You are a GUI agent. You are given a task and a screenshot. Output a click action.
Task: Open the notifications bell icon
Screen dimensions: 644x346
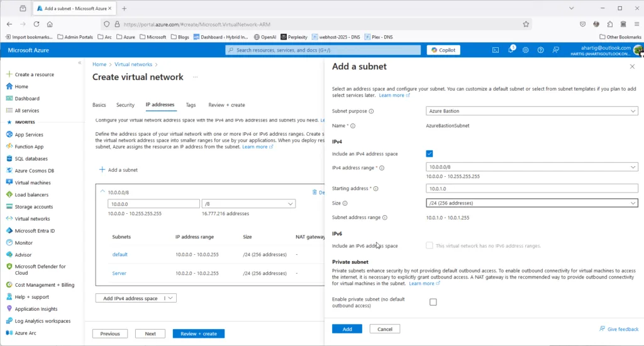click(511, 50)
